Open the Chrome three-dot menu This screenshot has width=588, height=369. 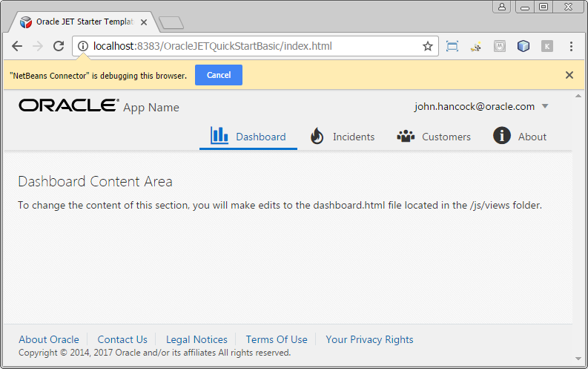click(x=571, y=46)
